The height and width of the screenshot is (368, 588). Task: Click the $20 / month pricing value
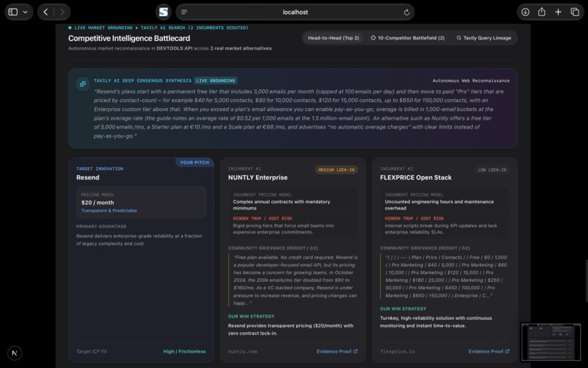tap(98, 202)
